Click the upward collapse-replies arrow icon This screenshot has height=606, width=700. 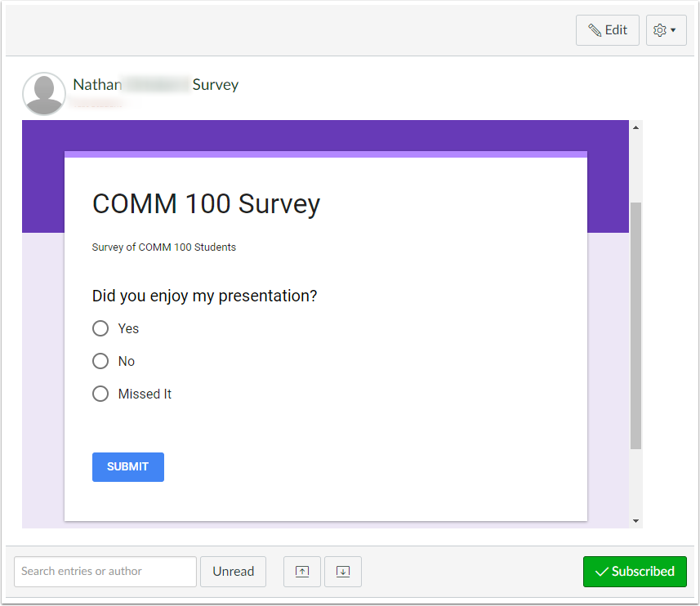(301, 572)
